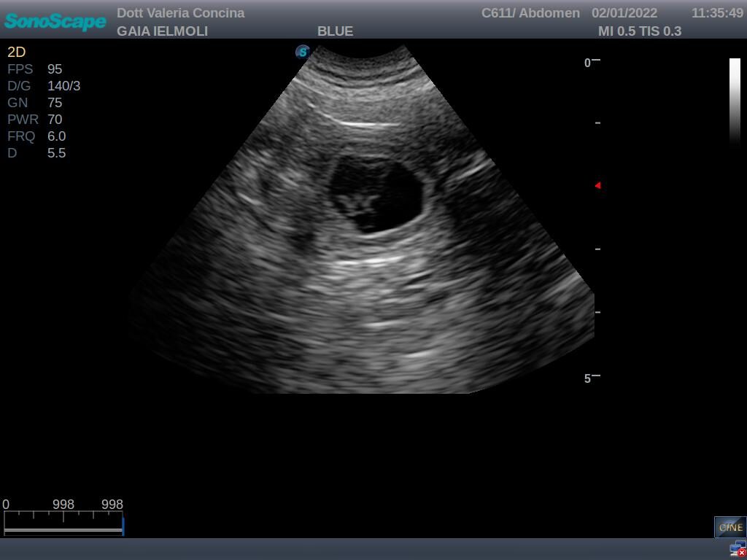Image resolution: width=747 pixels, height=560 pixels.
Task: Click the red focus position arrow
Action: [597, 185]
